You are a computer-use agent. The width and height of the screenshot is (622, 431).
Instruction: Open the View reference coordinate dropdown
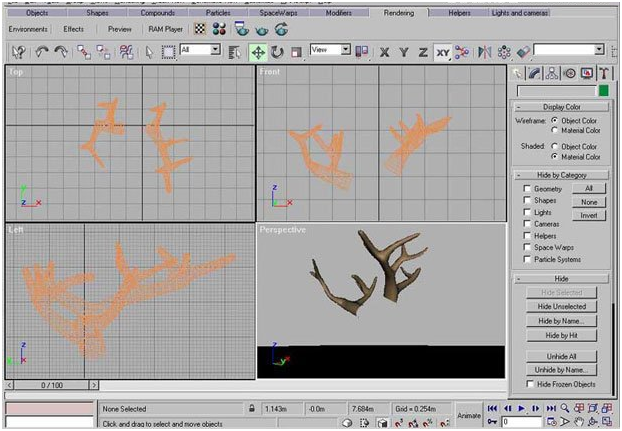(346, 50)
